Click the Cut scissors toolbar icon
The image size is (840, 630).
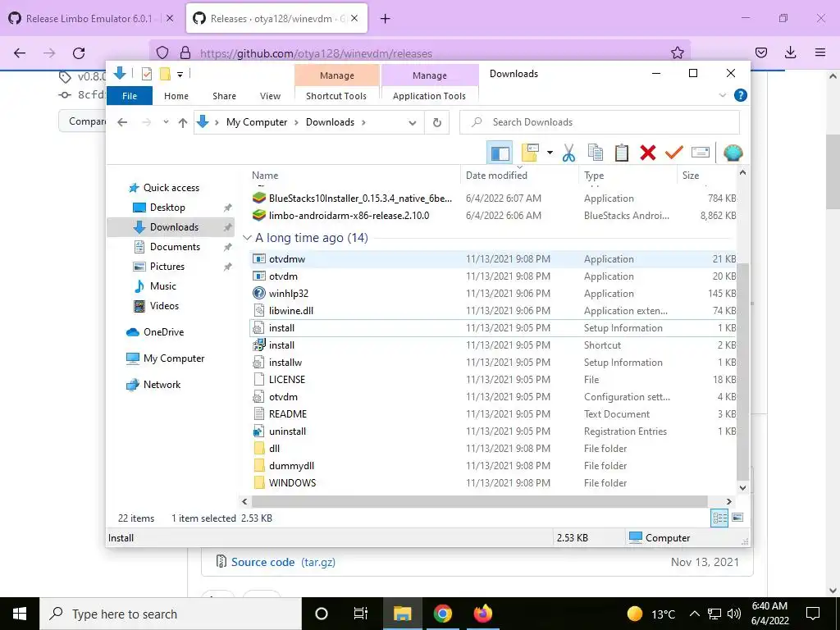[x=569, y=153]
